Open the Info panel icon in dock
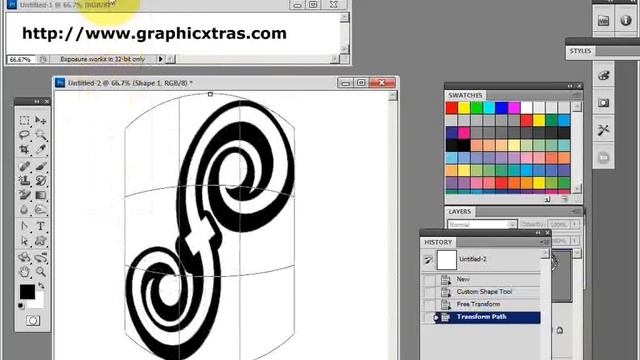Screen dimensions: 640x360 [626, 20]
